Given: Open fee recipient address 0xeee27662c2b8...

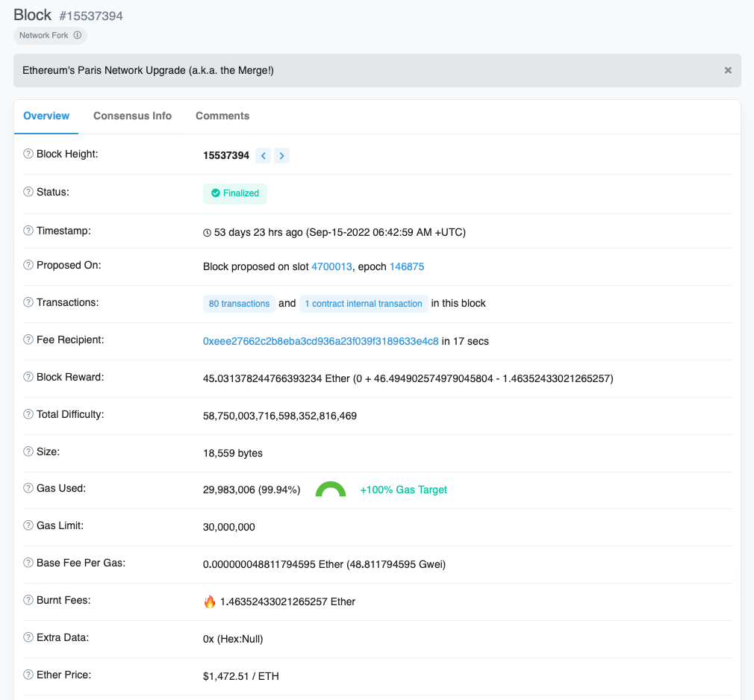Looking at the screenshot, I should [321, 341].
